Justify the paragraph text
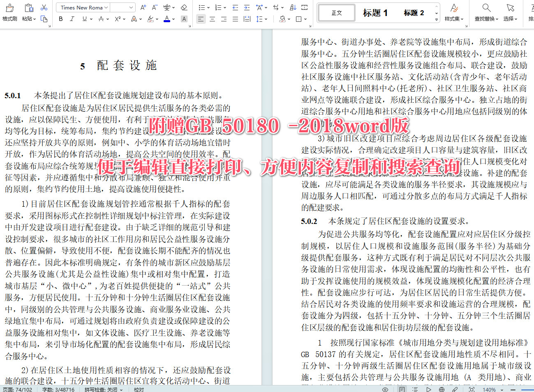The image size is (534, 392). [235, 19]
